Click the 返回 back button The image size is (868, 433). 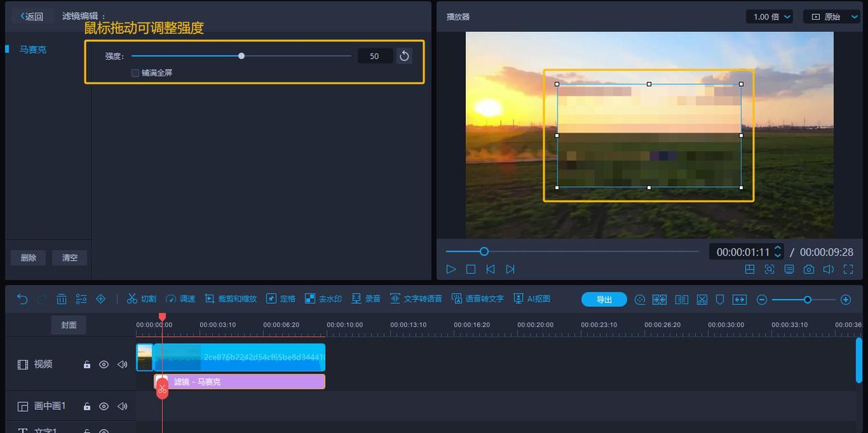[x=32, y=16]
